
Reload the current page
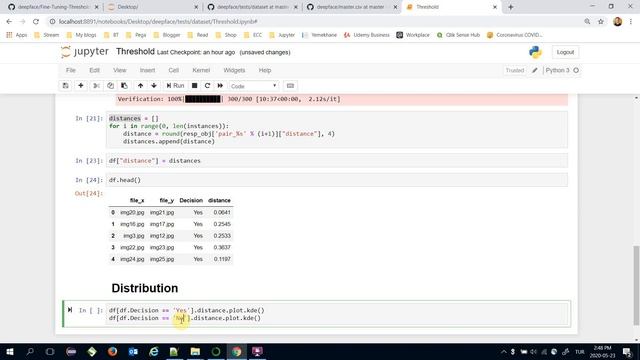coord(36,22)
